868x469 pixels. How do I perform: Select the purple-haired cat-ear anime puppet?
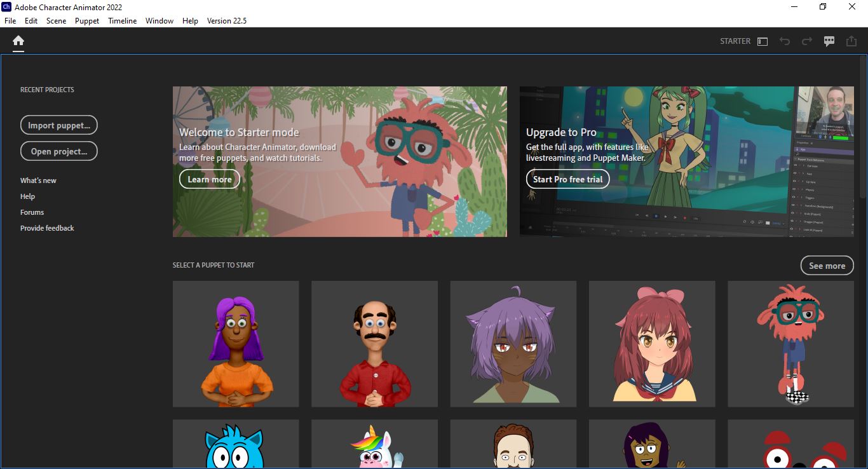(x=513, y=344)
